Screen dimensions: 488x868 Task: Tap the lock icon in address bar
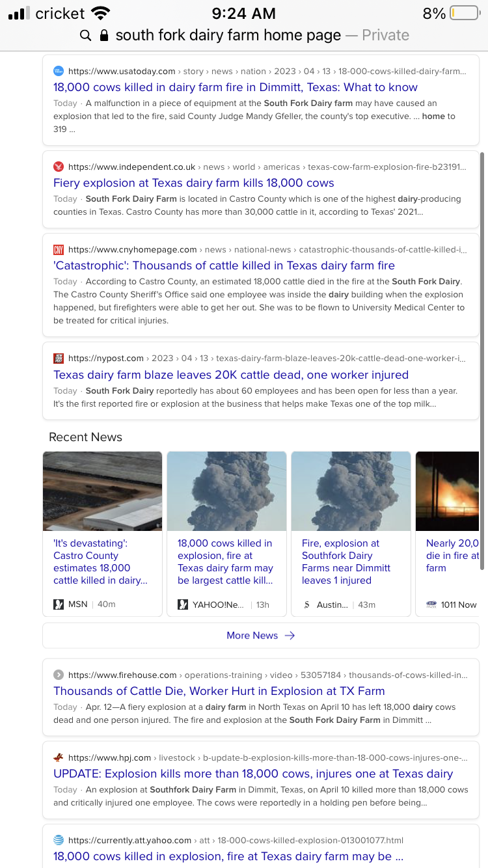click(104, 35)
